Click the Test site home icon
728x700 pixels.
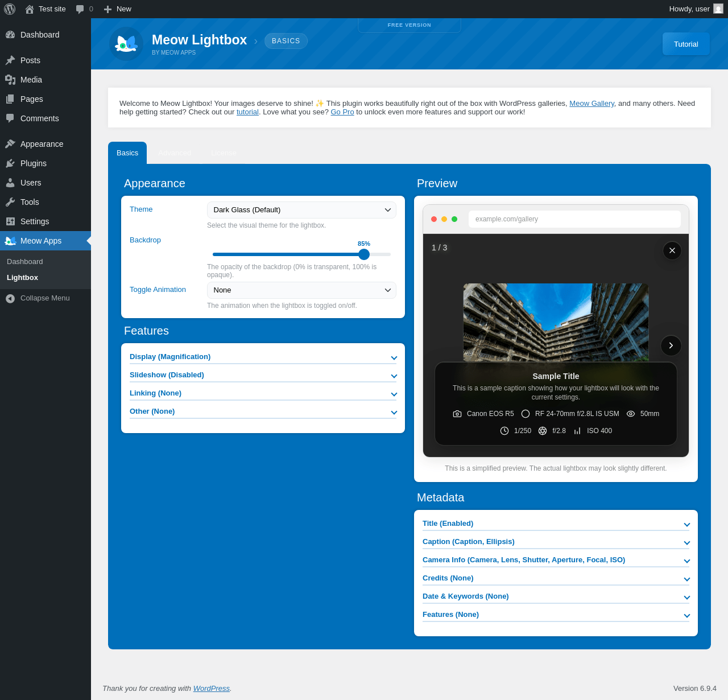pos(30,9)
